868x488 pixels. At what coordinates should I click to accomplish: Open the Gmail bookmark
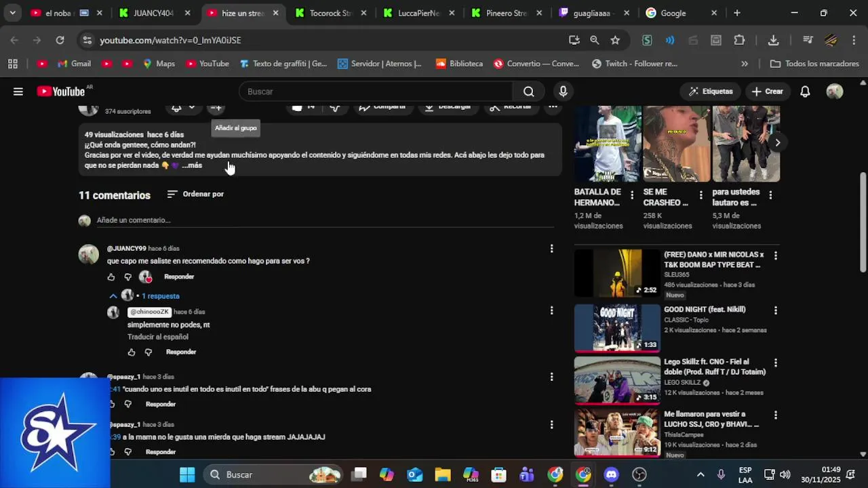[74, 64]
